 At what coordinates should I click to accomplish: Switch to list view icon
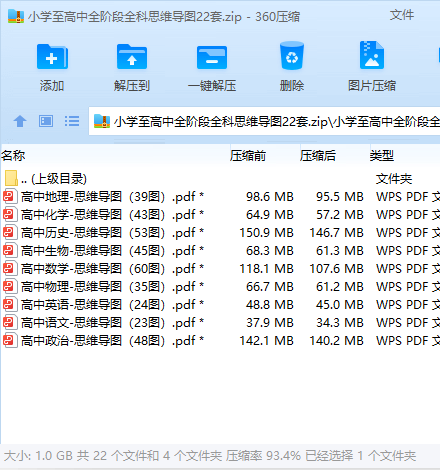pos(72,121)
